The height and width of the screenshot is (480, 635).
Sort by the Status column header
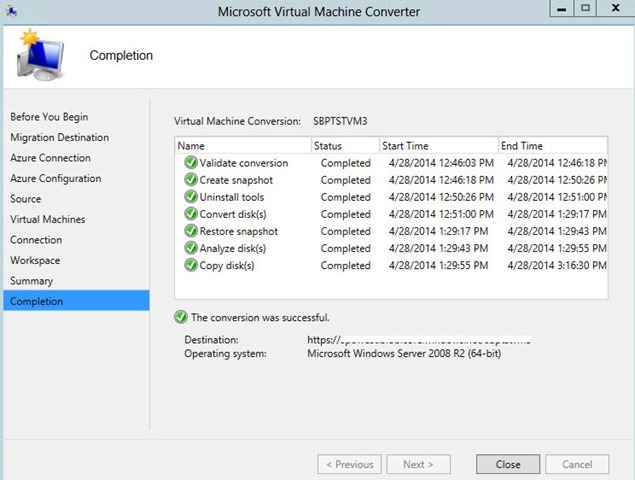(x=345, y=145)
